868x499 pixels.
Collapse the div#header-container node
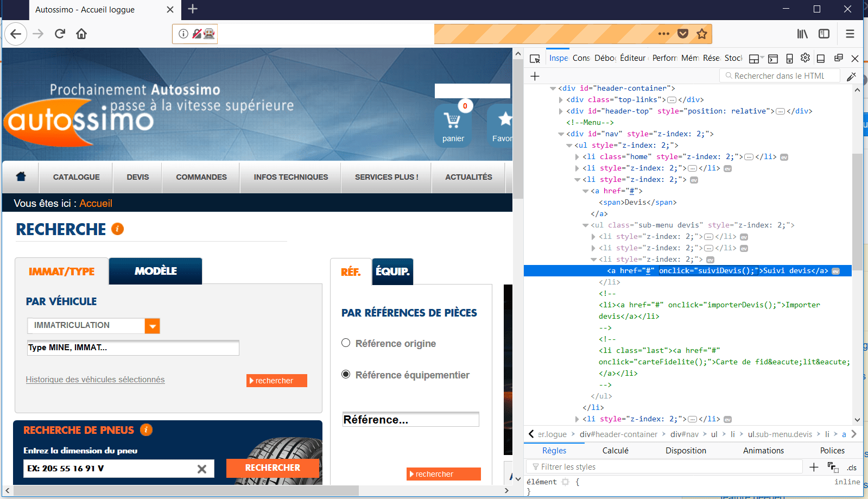point(553,88)
